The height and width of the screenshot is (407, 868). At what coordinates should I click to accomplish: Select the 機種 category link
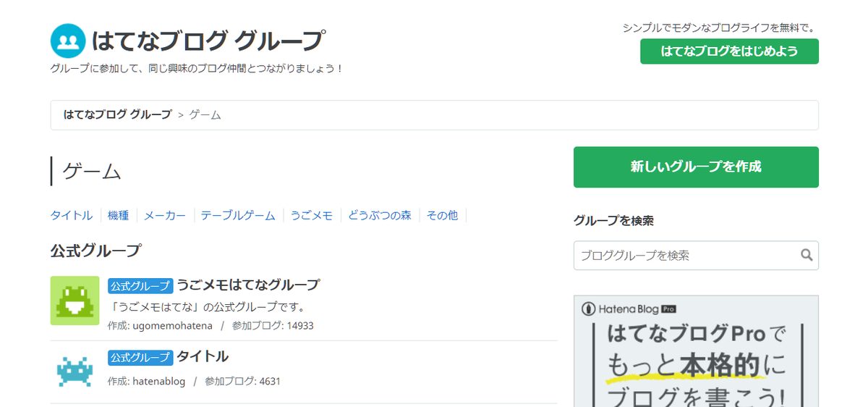[x=119, y=215]
